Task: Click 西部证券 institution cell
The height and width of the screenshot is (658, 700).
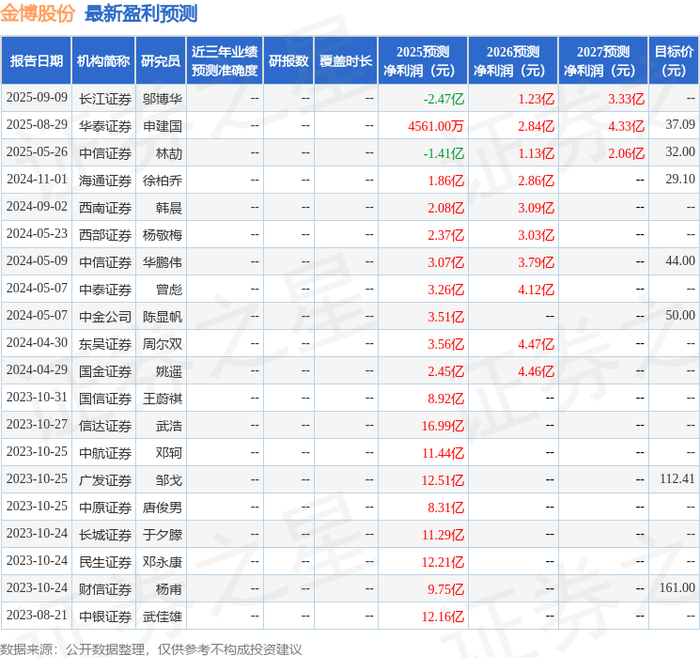Action: 105,235
